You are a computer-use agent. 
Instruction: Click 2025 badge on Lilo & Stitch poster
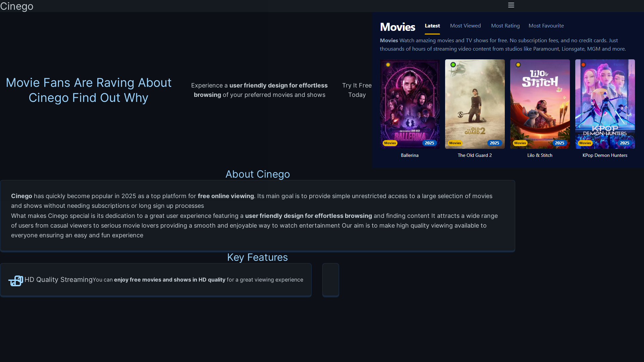coord(559,143)
